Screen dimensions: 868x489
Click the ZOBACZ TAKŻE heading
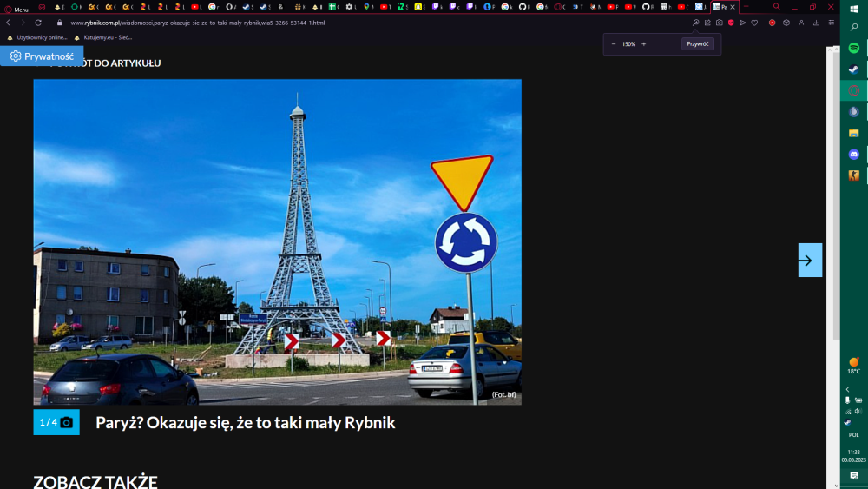(95, 480)
